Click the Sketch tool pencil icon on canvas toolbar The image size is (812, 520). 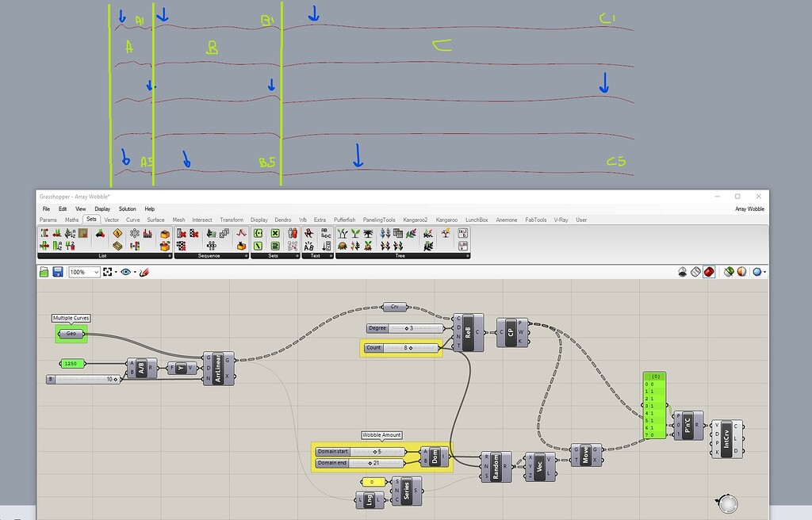point(144,272)
